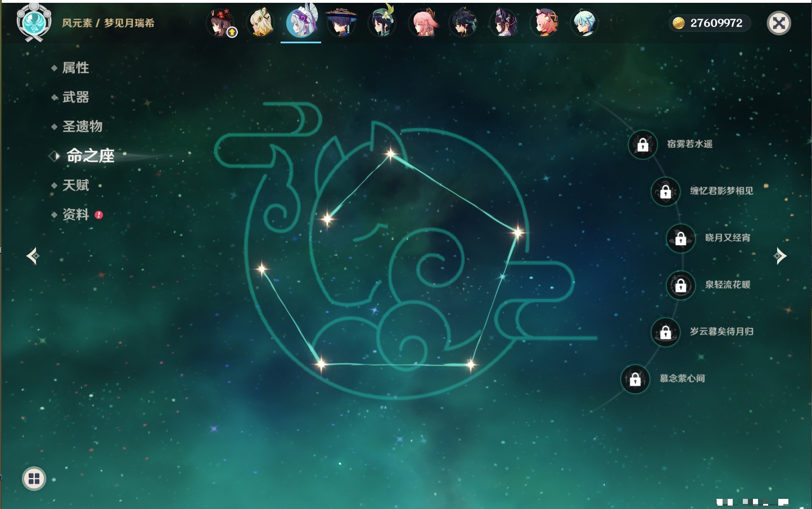Open the 圣遗物 artifacts tab
Image resolution: width=812 pixels, height=509 pixels.
tap(82, 127)
